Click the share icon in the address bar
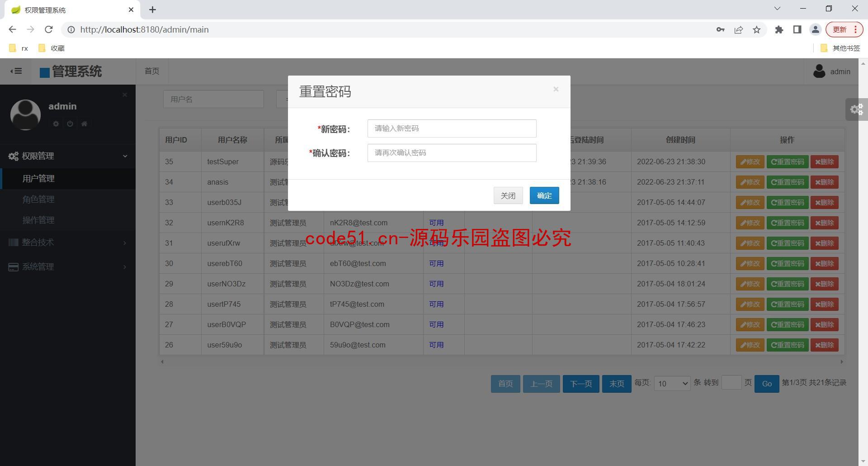This screenshot has height=466, width=868. pos(739,30)
